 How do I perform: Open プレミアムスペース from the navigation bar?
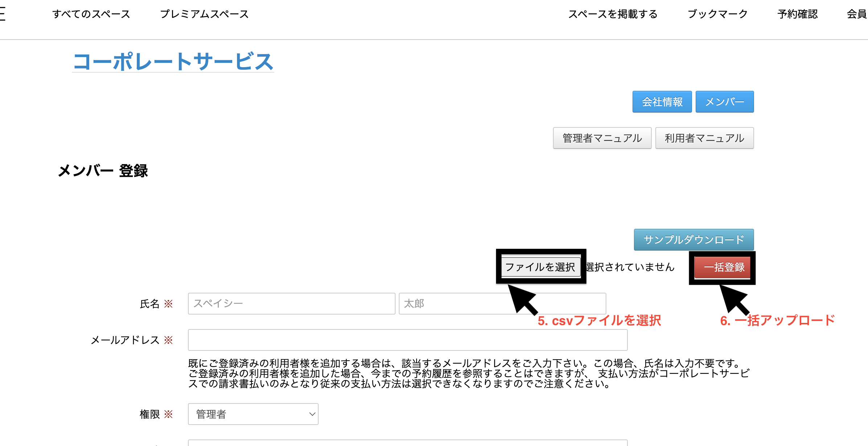point(205,15)
